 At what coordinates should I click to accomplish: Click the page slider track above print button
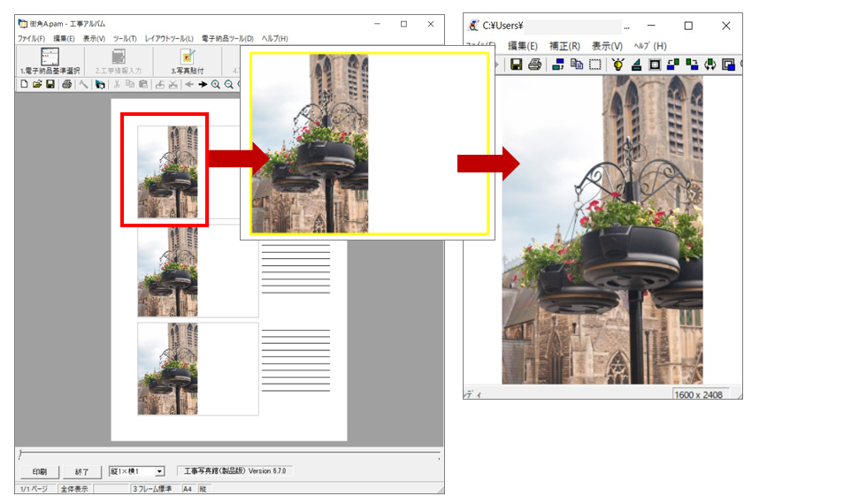[x=230, y=454]
